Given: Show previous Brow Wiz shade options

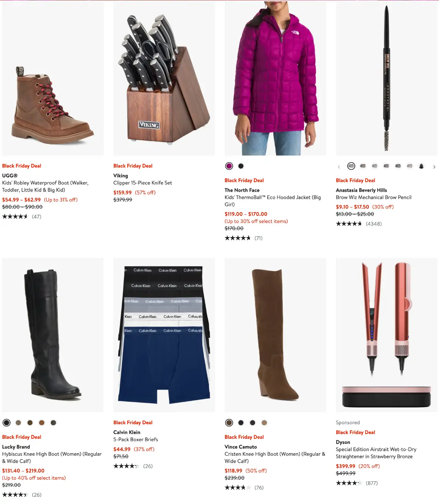Looking at the screenshot, I should (339, 167).
